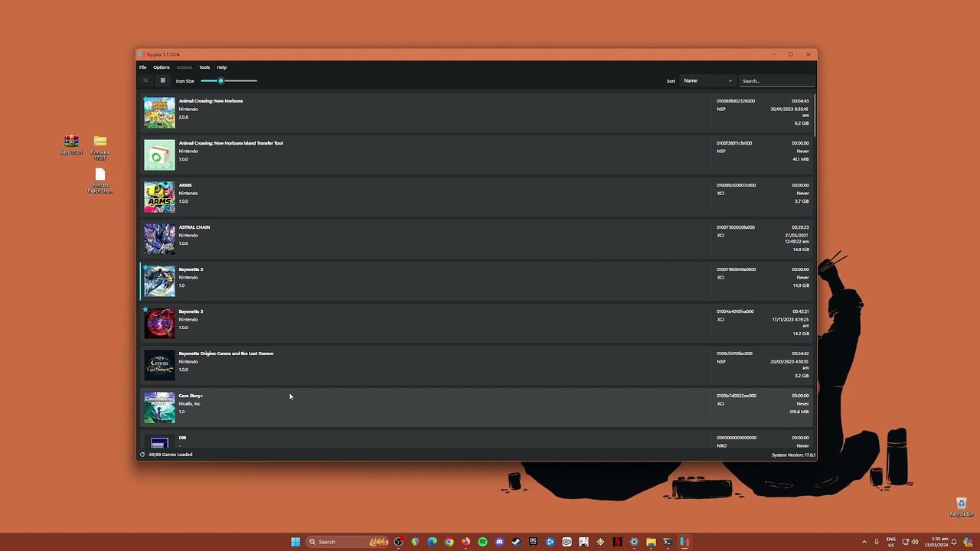This screenshot has height=551, width=980.
Task: Select the ASTRAL CHAIN title text
Action: point(194,227)
